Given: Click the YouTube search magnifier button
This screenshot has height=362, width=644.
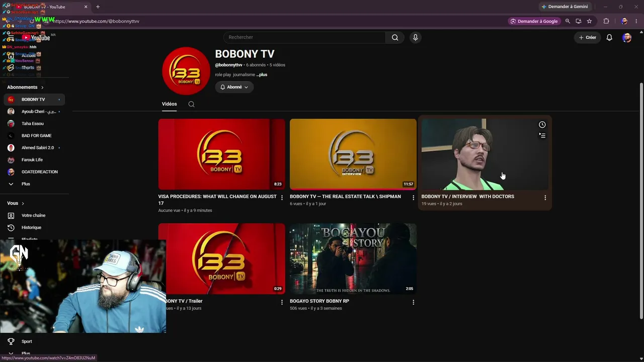Looking at the screenshot, I should [395, 37].
